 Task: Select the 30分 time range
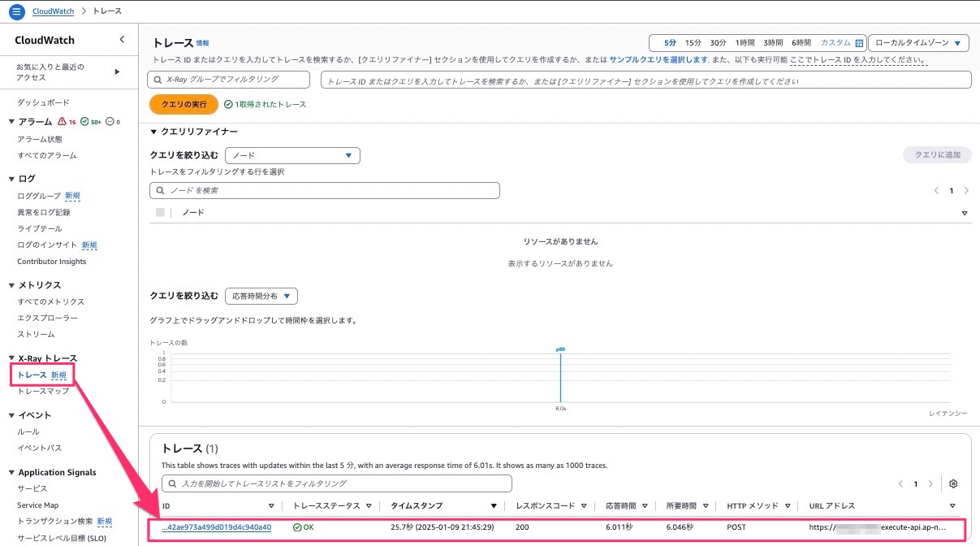coord(718,43)
